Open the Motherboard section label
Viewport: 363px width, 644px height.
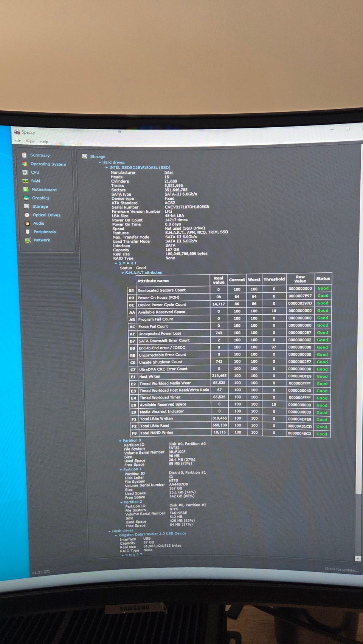(x=44, y=190)
